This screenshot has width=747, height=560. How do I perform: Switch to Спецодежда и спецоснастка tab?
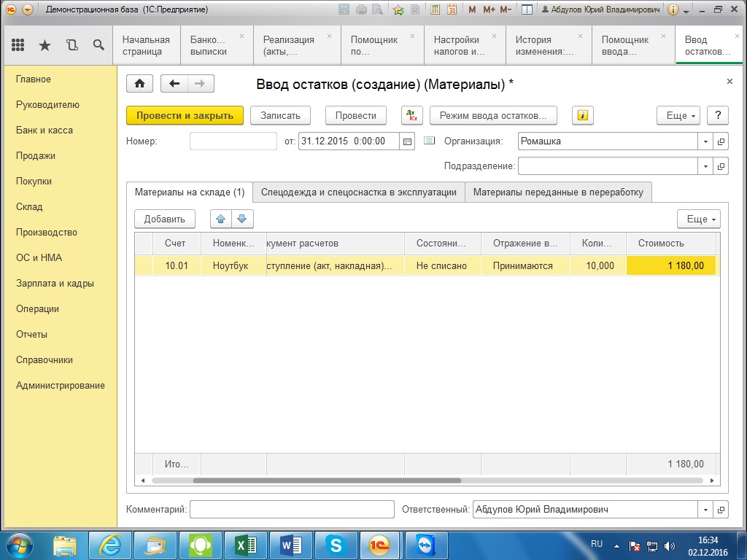coord(358,192)
